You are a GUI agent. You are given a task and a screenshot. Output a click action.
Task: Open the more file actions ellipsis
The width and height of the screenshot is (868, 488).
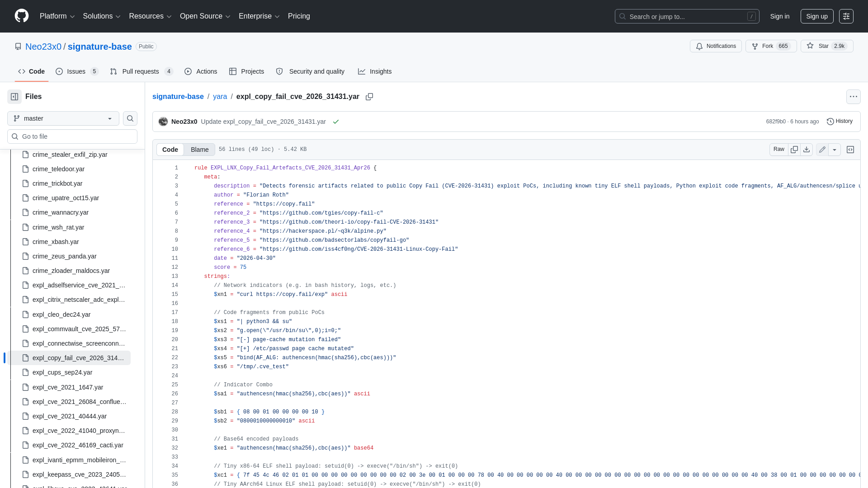click(854, 97)
